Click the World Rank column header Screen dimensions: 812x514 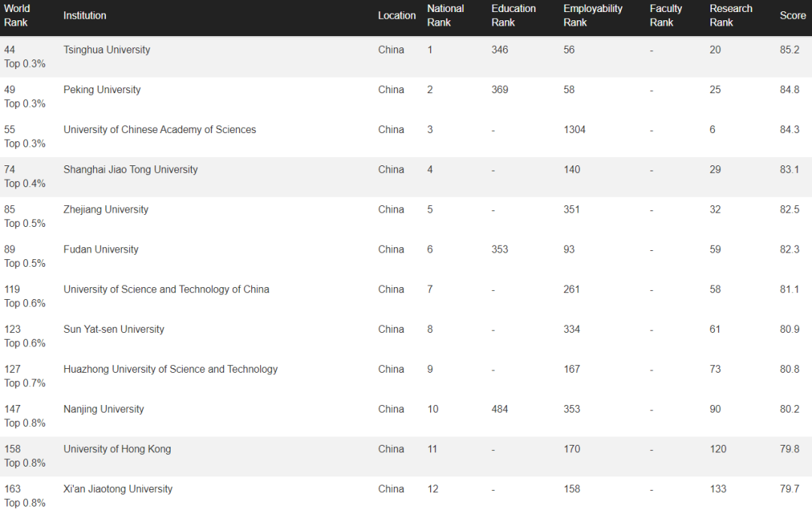(17, 16)
